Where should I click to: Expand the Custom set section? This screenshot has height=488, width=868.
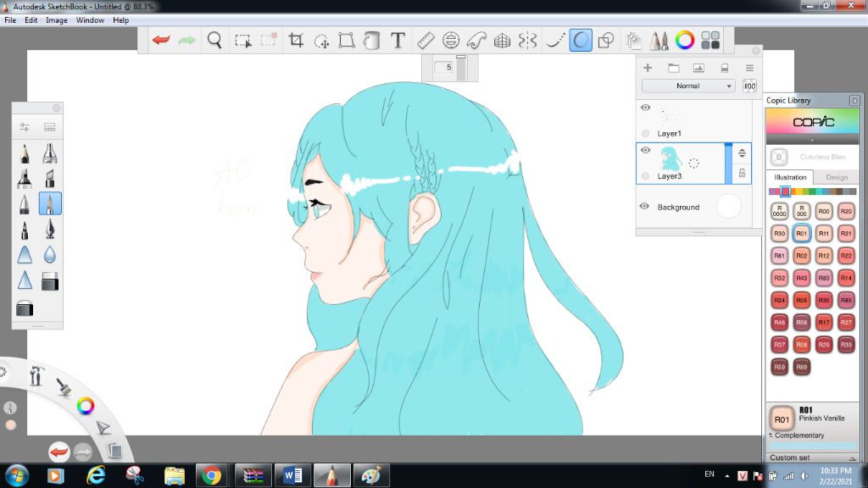click(812, 457)
